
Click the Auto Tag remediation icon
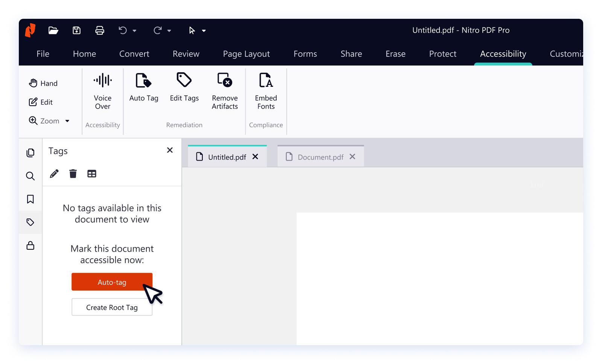coord(143,86)
